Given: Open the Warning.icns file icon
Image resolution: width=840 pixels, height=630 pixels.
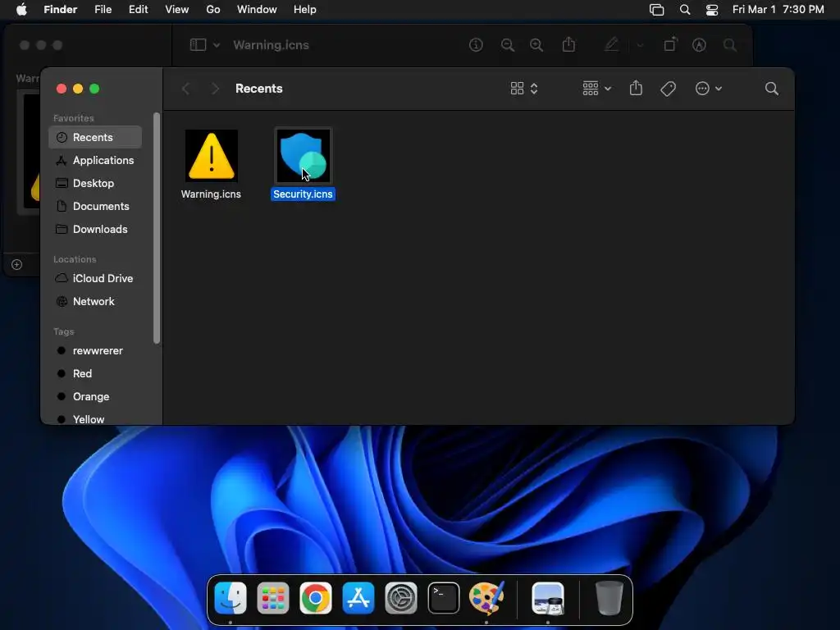Looking at the screenshot, I should click(211, 156).
